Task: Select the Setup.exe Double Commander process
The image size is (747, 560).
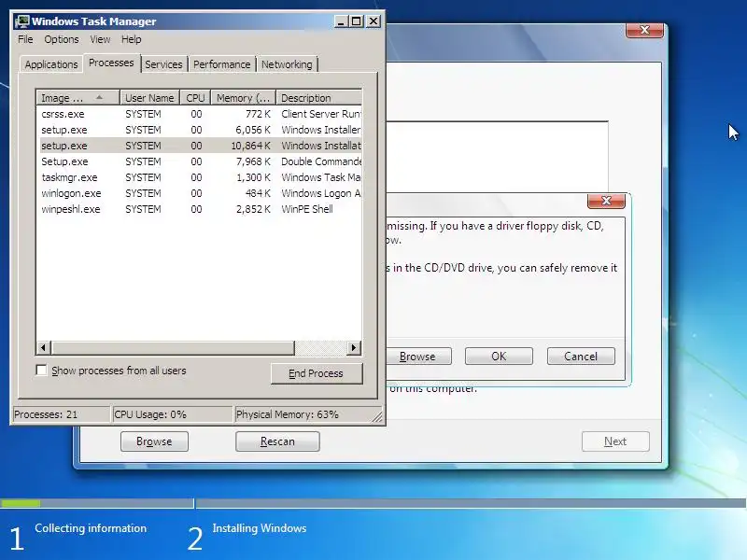Action: (199, 161)
